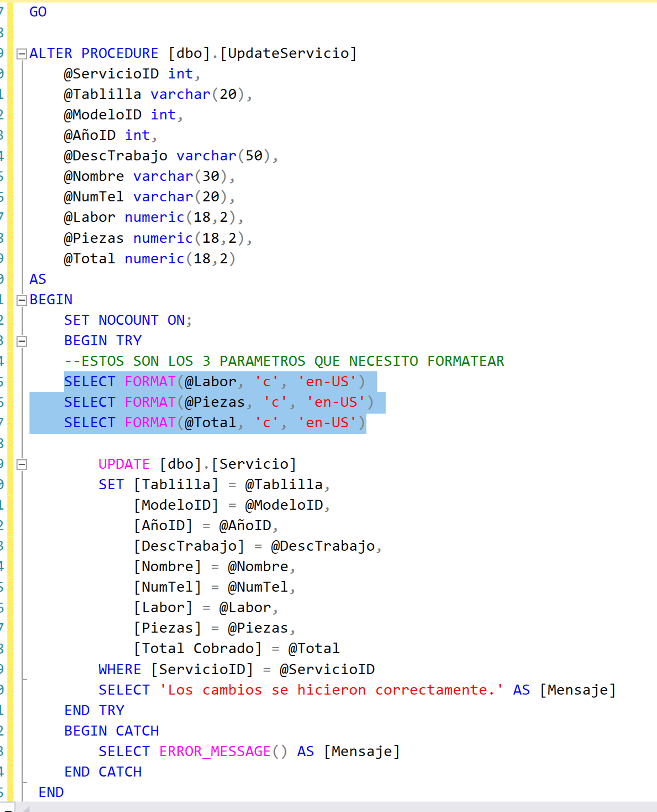
Task: Click the END CATCH line
Action: pyautogui.click(x=103, y=772)
